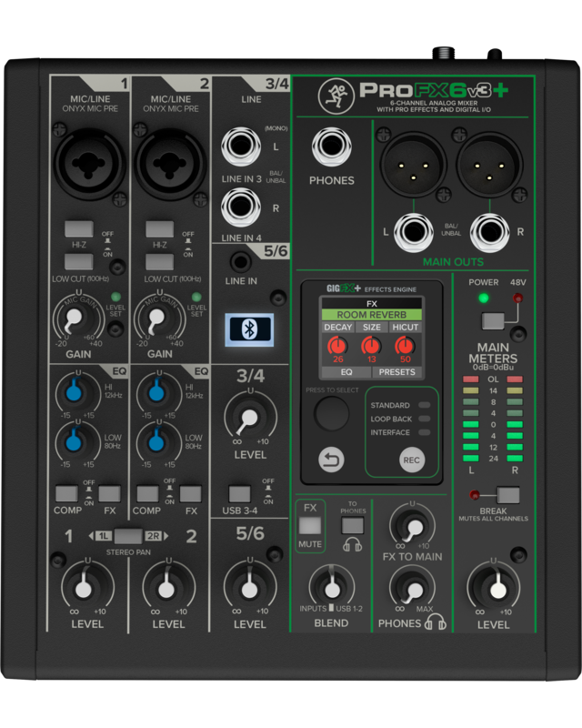Toggle BREAK mute-all-channels switch

point(508,495)
